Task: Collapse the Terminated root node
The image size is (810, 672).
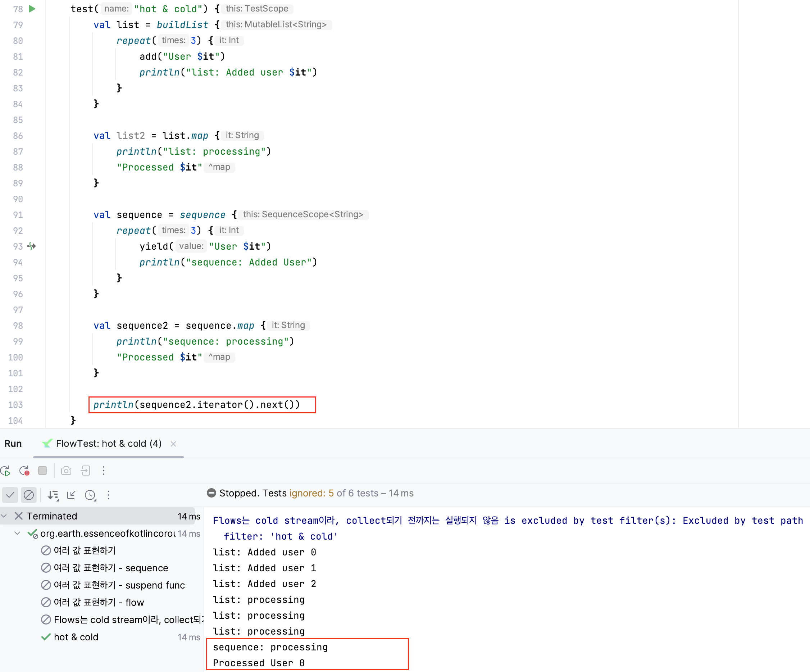Action: tap(4, 516)
